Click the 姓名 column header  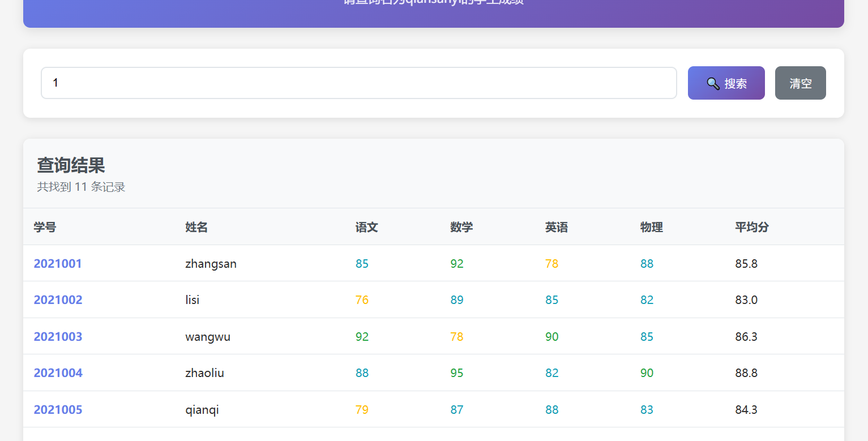[196, 227]
